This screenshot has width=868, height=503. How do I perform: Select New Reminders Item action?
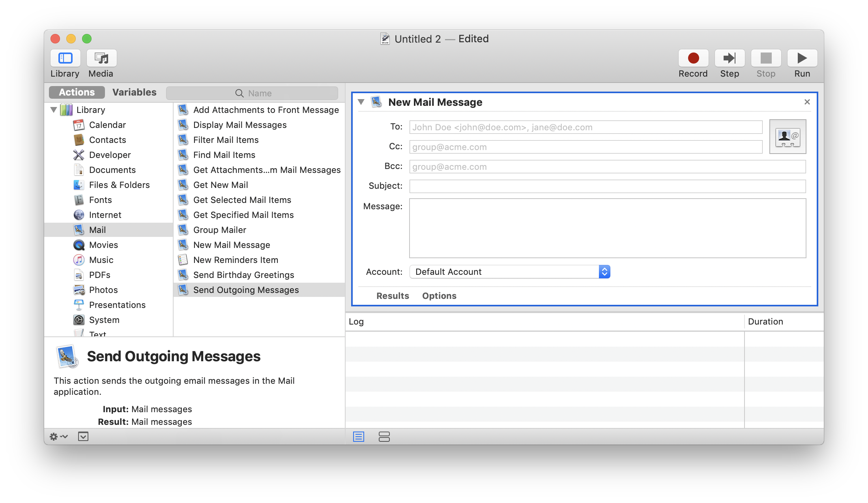(259, 260)
